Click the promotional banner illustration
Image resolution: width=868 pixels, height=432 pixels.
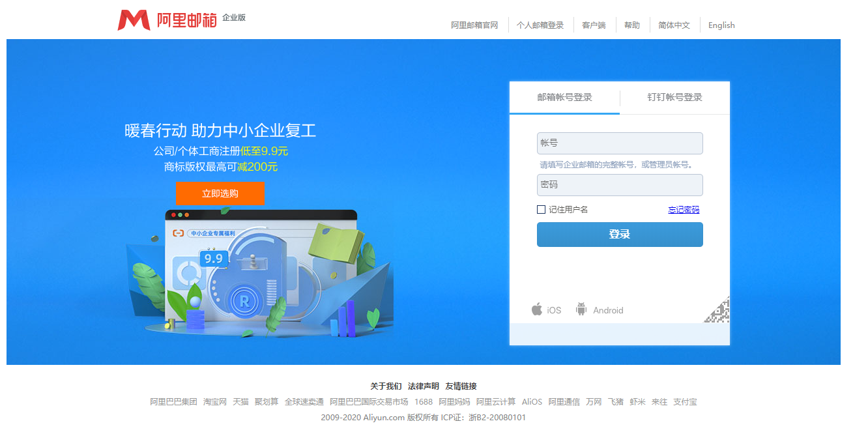tap(261, 274)
